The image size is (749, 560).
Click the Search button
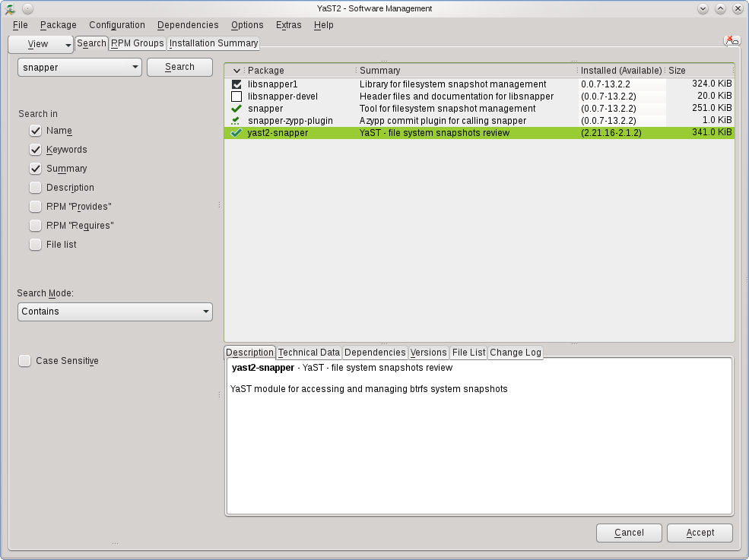click(179, 68)
